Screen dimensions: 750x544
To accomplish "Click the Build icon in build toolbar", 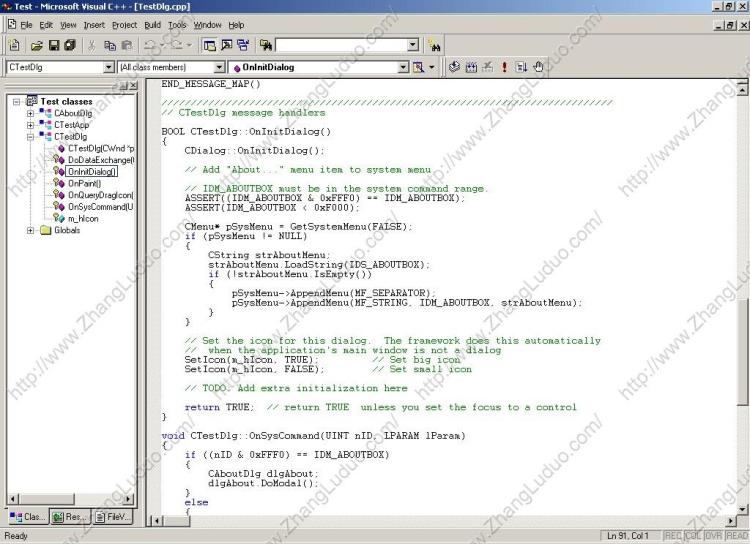I will click(x=472, y=67).
